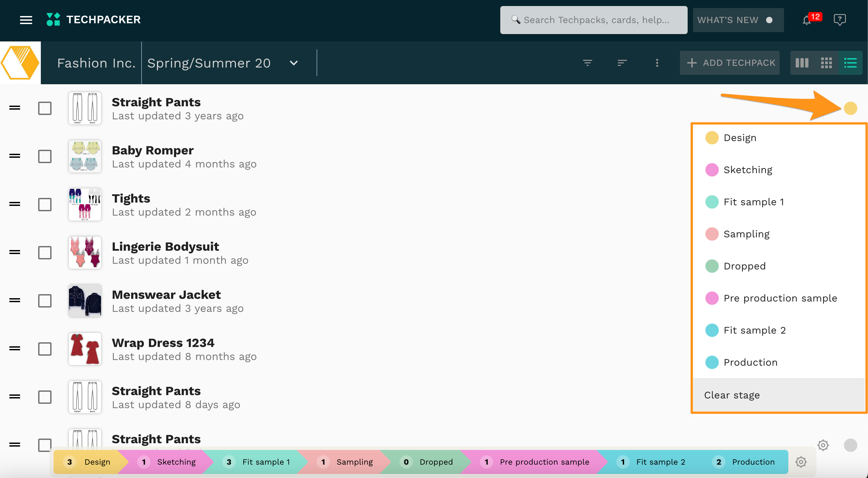Screen dimensions: 868x478
Task: Choose Fit sample 1 stage option
Action: (754, 202)
